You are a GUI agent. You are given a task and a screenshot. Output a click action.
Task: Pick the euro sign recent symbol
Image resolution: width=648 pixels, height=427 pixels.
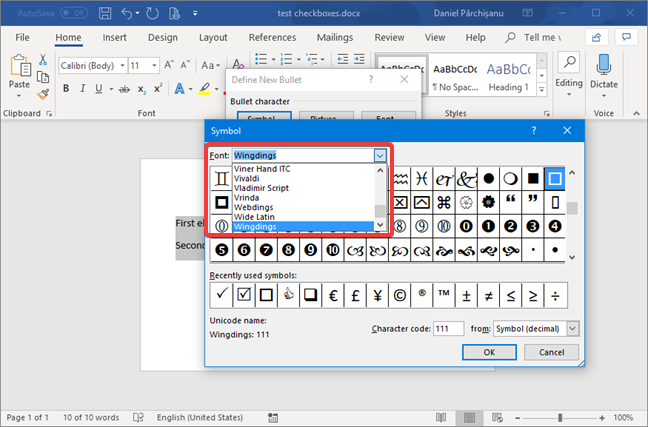333,295
